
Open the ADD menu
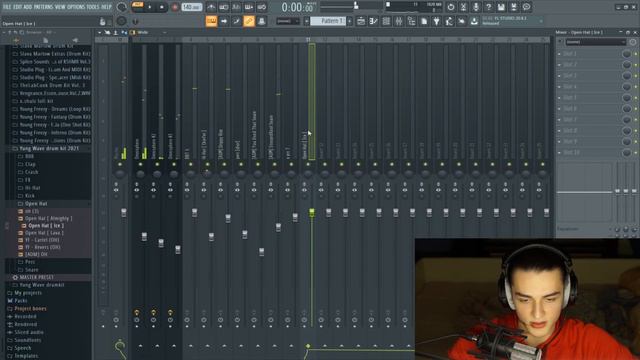point(28,7)
